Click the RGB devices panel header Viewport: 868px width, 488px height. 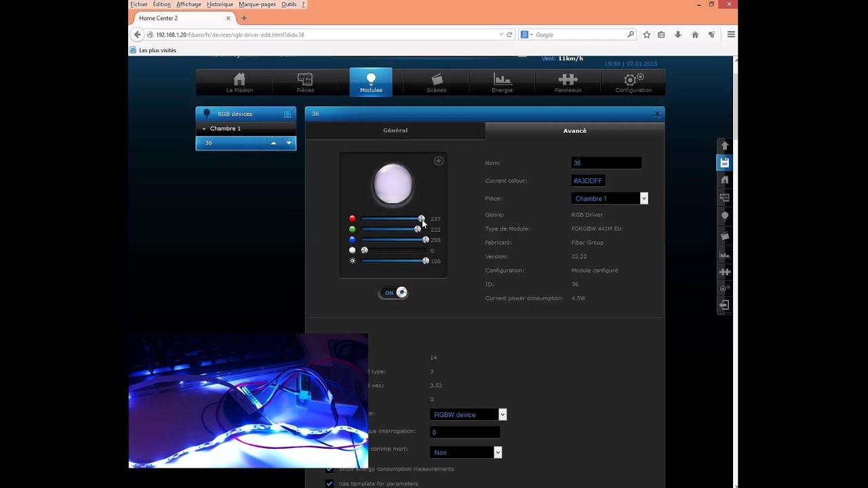click(245, 114)
